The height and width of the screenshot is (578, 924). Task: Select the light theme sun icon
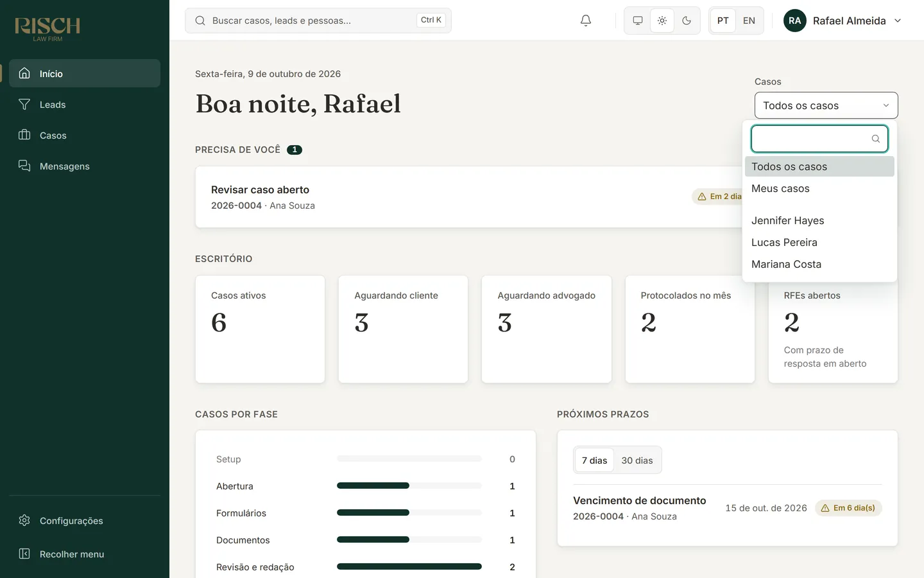tap(662, 21)
